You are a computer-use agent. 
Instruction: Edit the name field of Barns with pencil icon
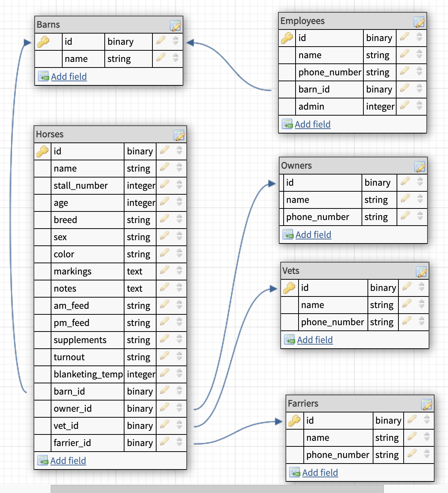pos(160,59)
